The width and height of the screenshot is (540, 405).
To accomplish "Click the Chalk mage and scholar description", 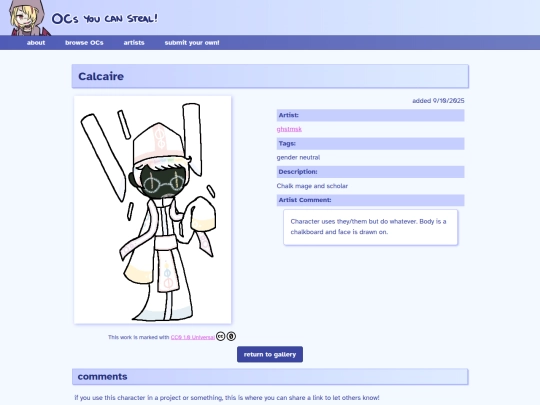I will click(312, 186).
